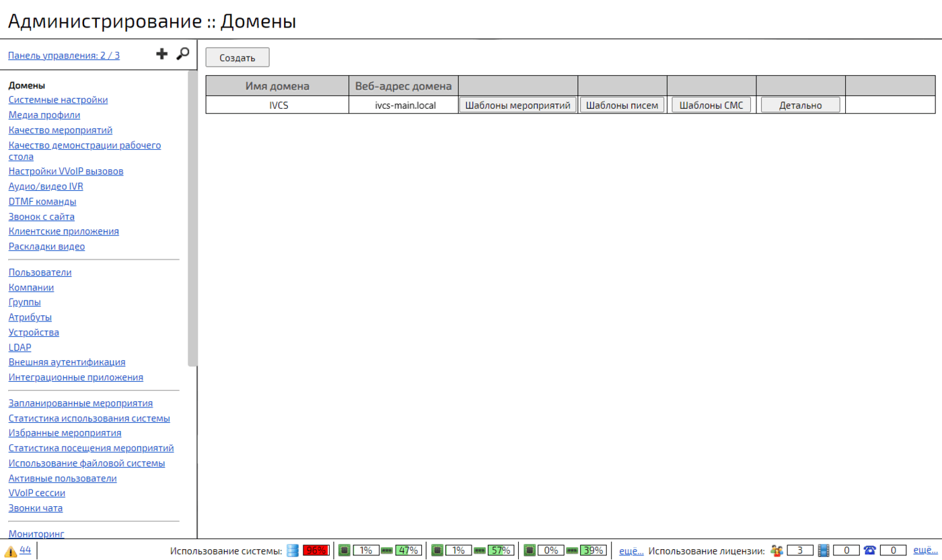Click the plus icon in control panel header
The height and width of the screenshot is (560, 942).
point(161,54)
